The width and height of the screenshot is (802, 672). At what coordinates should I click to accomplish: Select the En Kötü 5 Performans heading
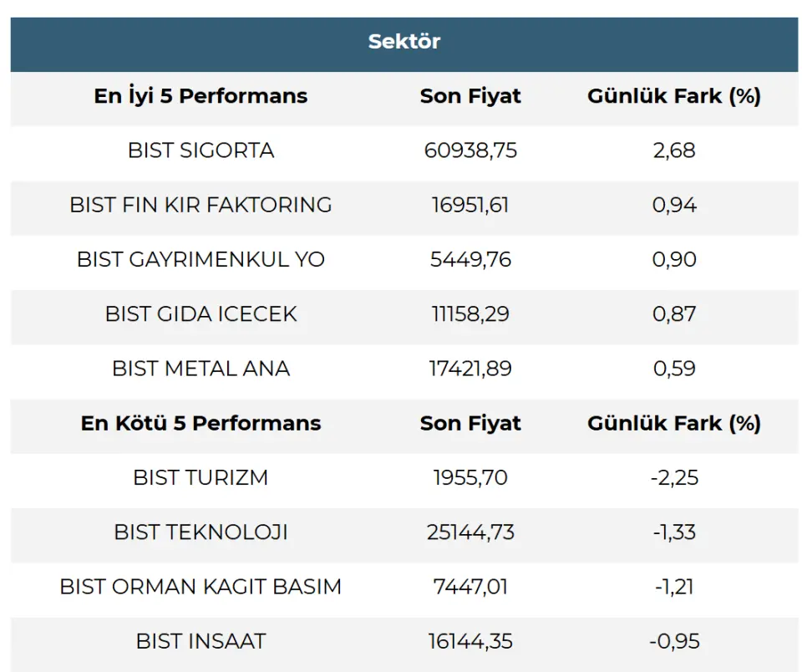tap(200, 423)
